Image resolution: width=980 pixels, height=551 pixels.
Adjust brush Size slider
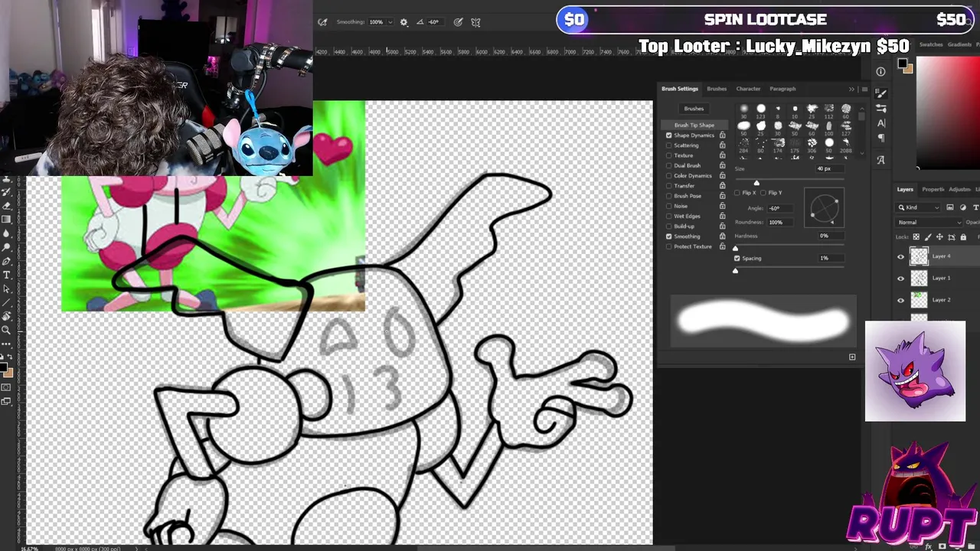click(x=756, y=182)
